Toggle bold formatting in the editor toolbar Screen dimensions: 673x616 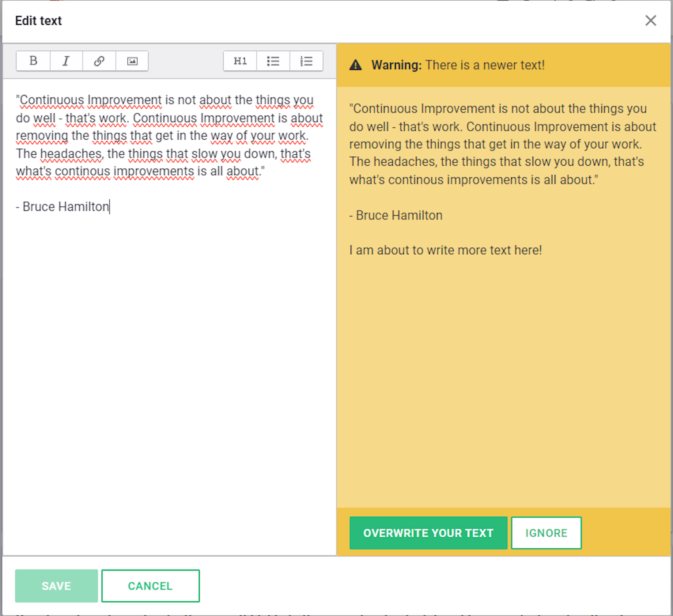pyautogui.click(x=33, y=61)
